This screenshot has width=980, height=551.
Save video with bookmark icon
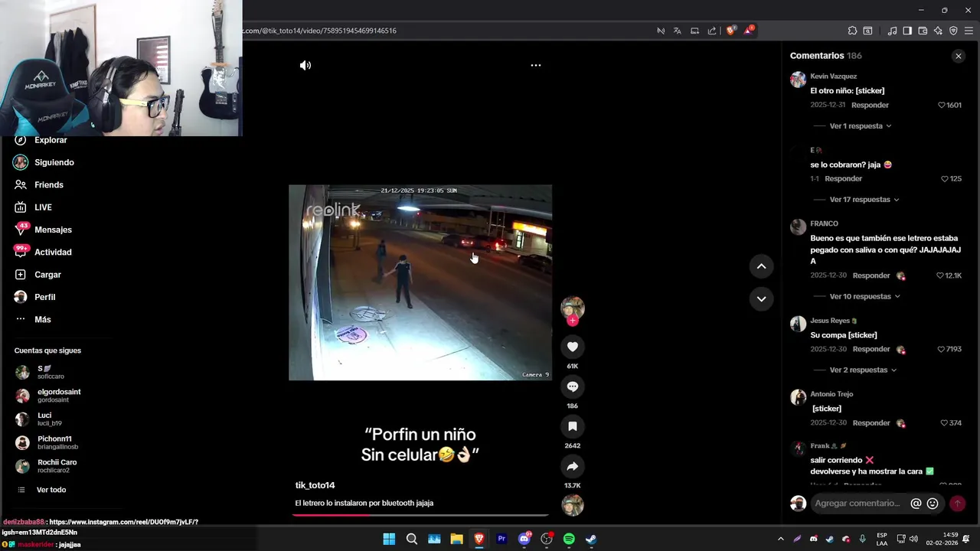[x=572, y=426]
